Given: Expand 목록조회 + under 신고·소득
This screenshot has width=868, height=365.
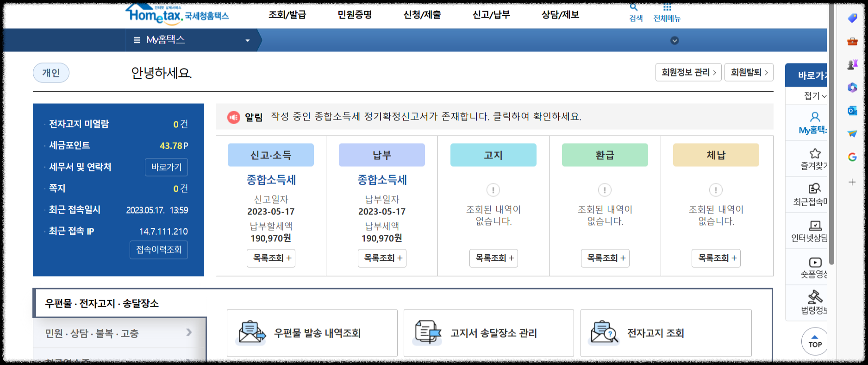Looking at the screenshot, I should (271, 258).
